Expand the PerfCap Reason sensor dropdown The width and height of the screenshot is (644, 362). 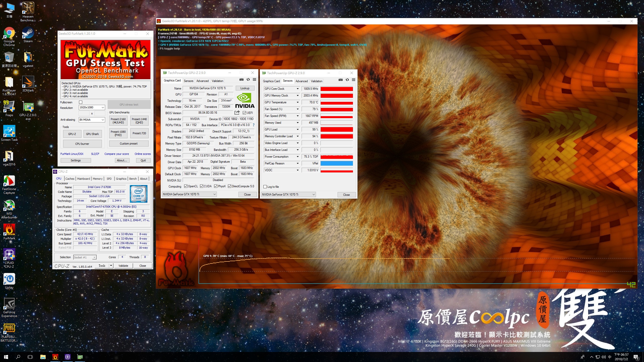(298, 163)
